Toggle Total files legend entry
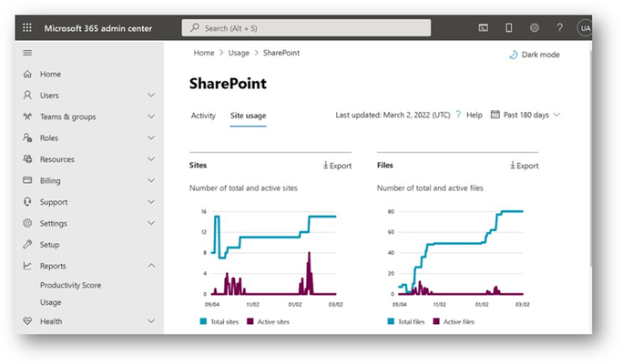 pos(406,321)
